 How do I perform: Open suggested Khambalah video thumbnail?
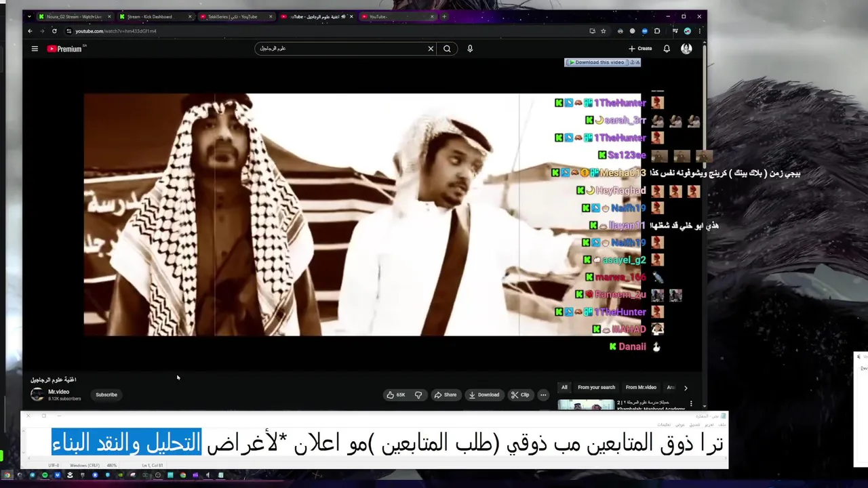(586, 405)
